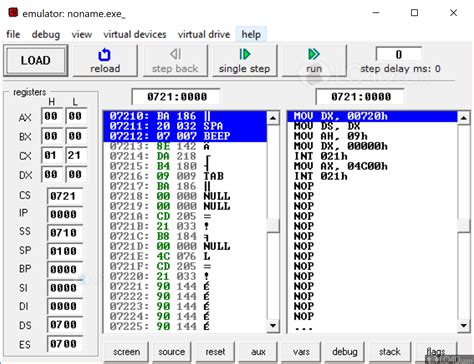Click the reload button
Viewport: 474px width, 364px height.
point(105,61)
